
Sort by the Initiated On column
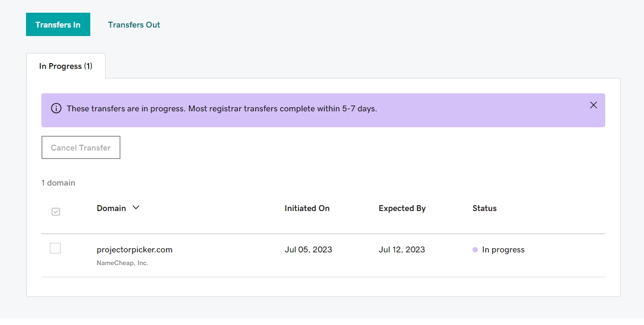pyautogui.click(x=307, y=208)
